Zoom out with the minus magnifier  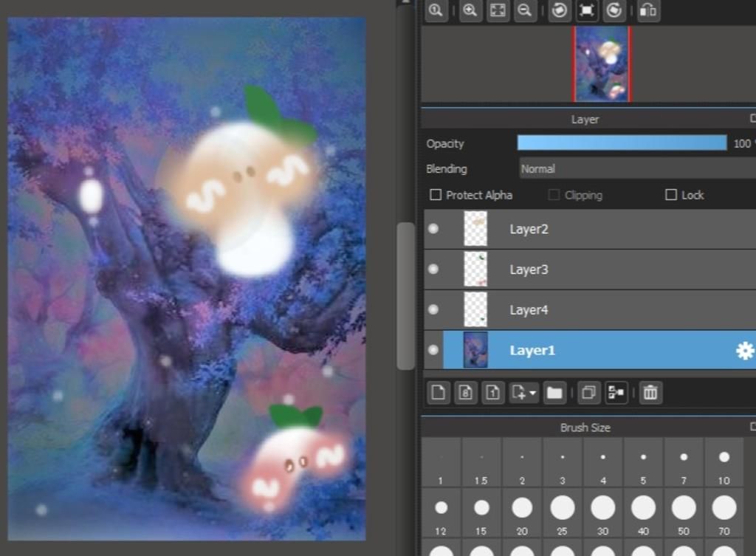(x=525, y=10)
